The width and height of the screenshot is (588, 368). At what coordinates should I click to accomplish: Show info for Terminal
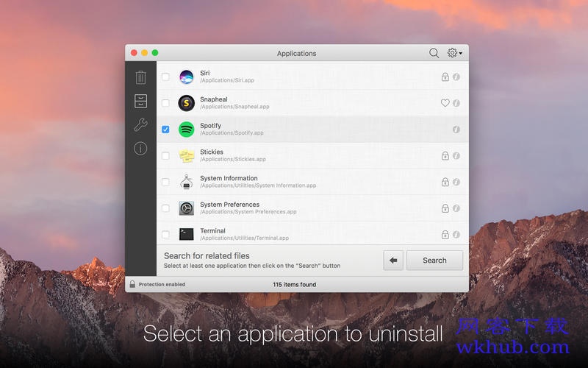click(x=456, y=234)
